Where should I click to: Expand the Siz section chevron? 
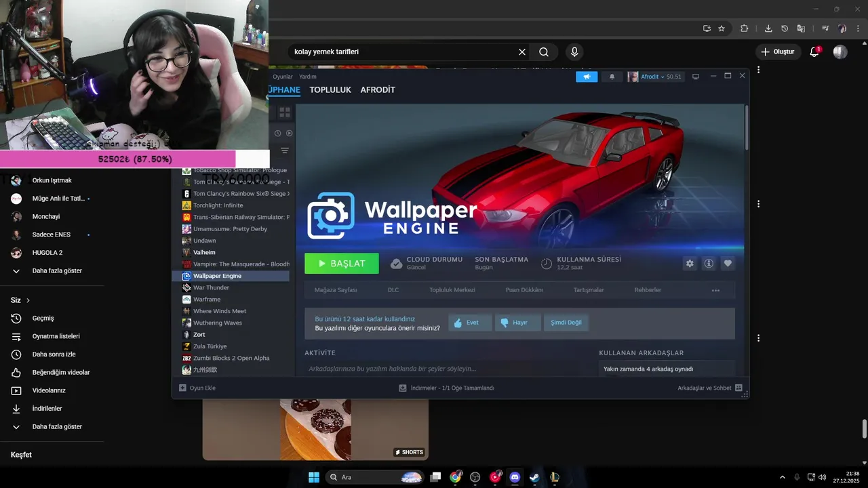pyautogui.click(x=28, y=300)
